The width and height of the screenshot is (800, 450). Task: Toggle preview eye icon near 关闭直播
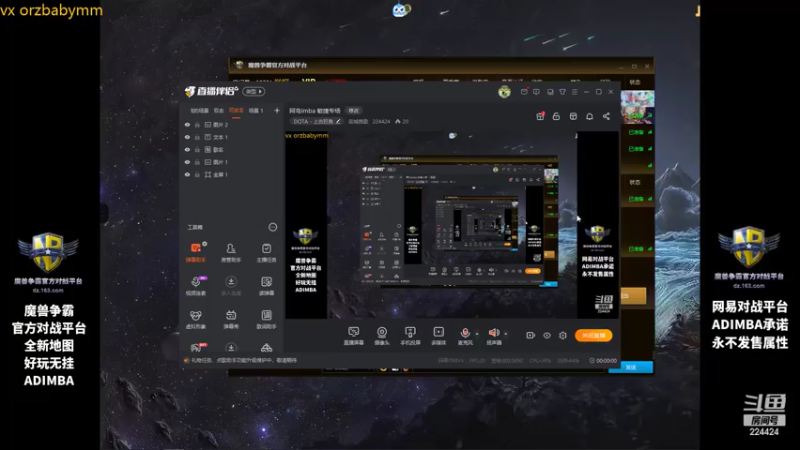point(546,335)
